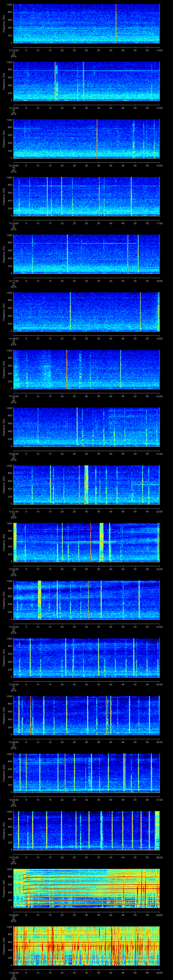
Task: Choose the spectrogram panel starting at 13:20:00
Action: coord(87,427)
